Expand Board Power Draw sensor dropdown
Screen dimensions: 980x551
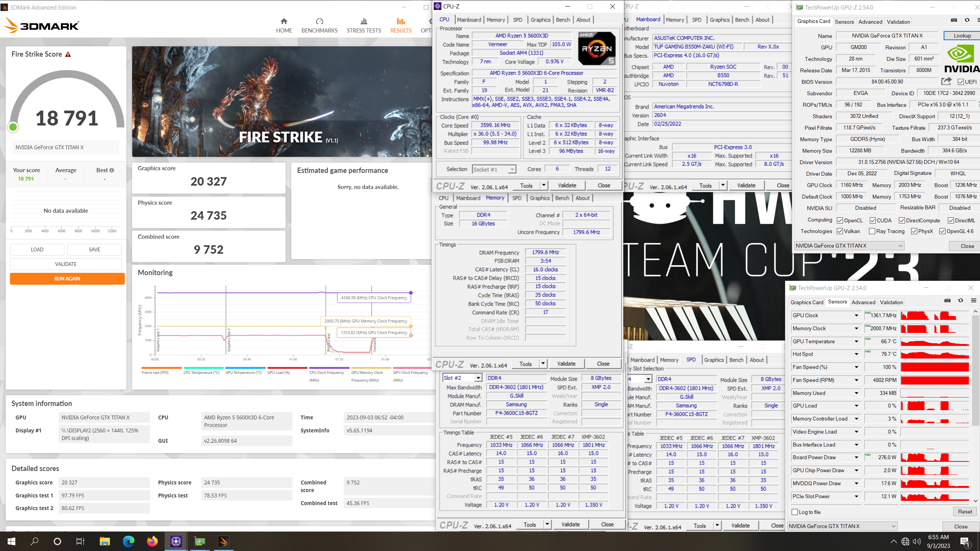(857, 457)
